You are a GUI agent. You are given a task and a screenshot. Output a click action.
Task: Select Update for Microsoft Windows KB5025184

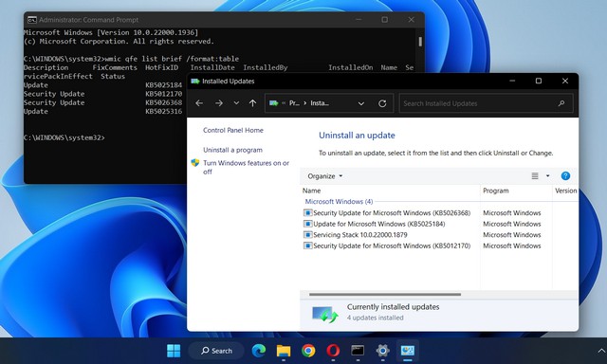click(x=375, y=224)
